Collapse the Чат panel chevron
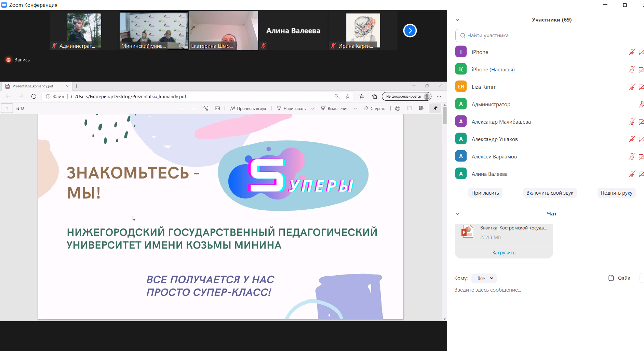 point(457,214)
